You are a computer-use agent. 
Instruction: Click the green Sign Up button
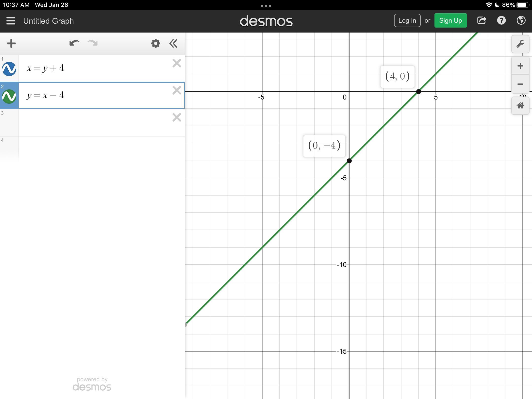point(450,21)
